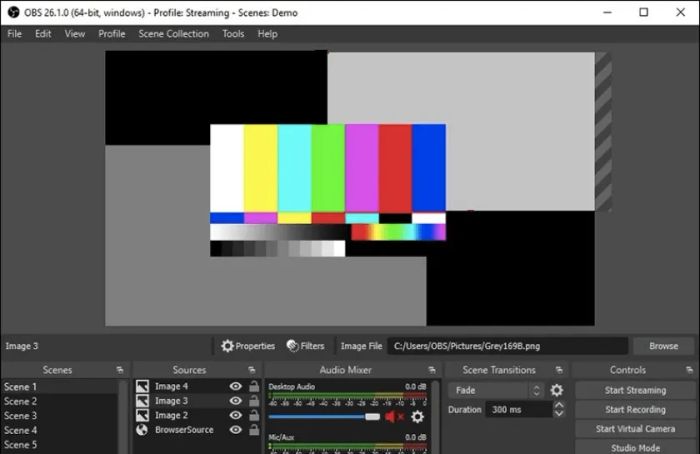Pop out the Scenes dock
This screenshot has width=700, height=454.
click(x=120, y=370)
